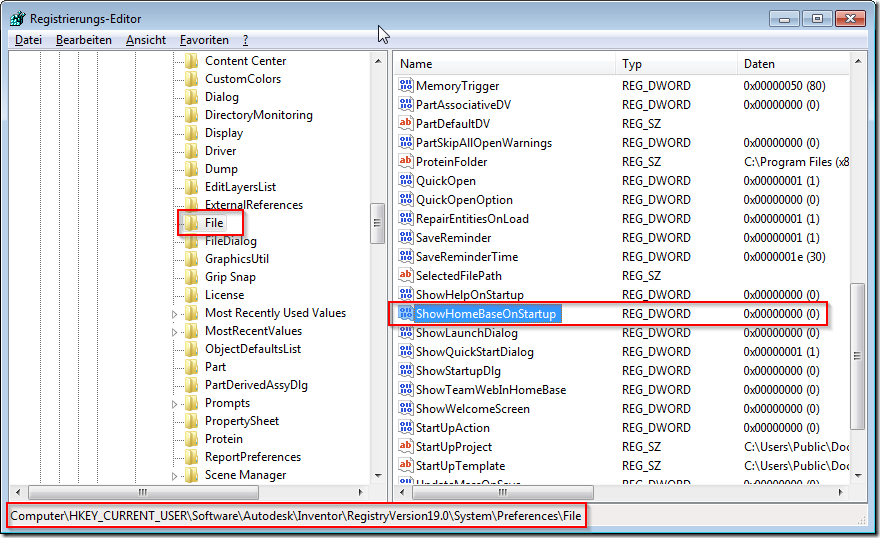Viewport: 880px width, 538px height.
Task: Expand the Scene Manager key
Action: [x=175, y=476]
